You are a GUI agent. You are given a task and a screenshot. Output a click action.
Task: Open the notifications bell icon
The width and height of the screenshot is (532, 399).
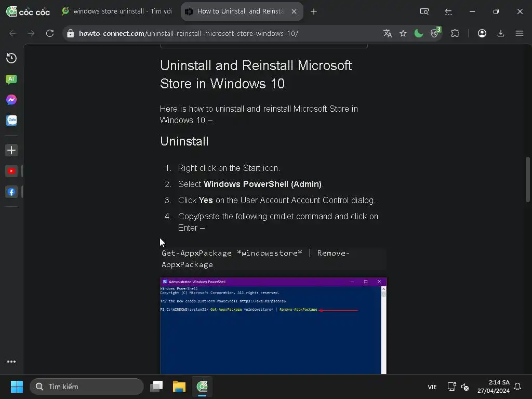tap(517, 387)
